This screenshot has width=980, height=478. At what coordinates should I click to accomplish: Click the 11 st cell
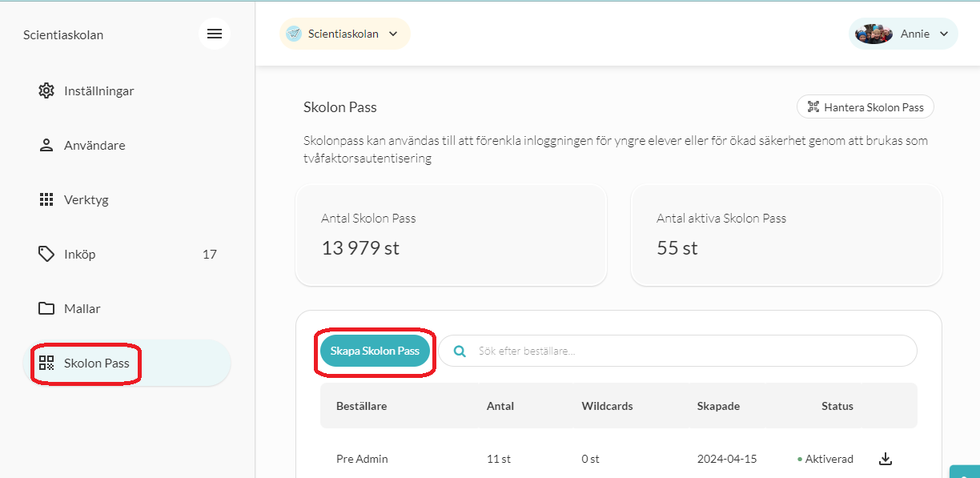(x=499, y=459)
